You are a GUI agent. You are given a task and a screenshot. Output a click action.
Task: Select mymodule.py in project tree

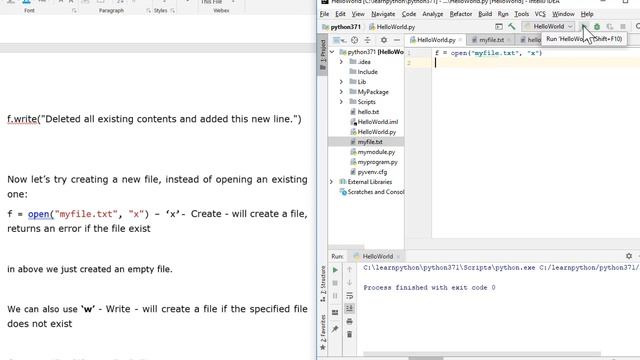[x=376, y=152]
